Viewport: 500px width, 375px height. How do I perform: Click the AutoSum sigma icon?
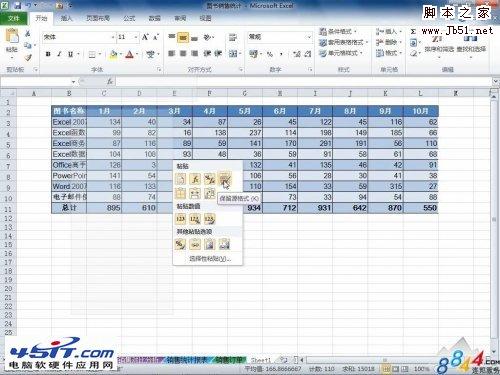413,32
